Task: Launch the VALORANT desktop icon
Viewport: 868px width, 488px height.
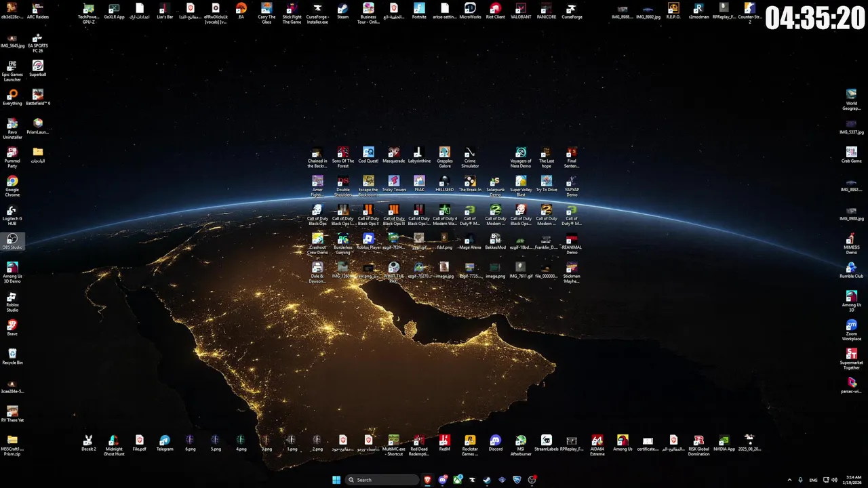Action: click(521, 10)
